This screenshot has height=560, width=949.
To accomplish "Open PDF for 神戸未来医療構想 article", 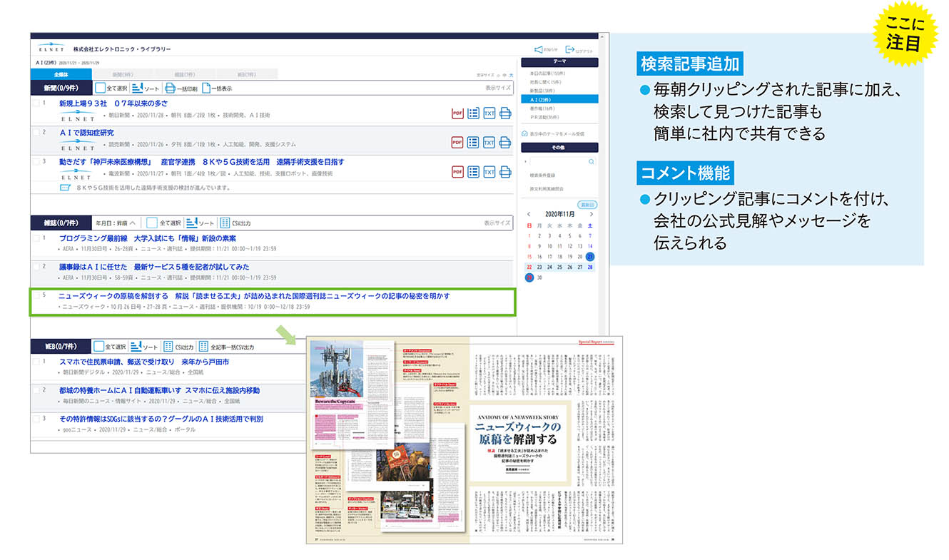I will [x=457, y=172].
